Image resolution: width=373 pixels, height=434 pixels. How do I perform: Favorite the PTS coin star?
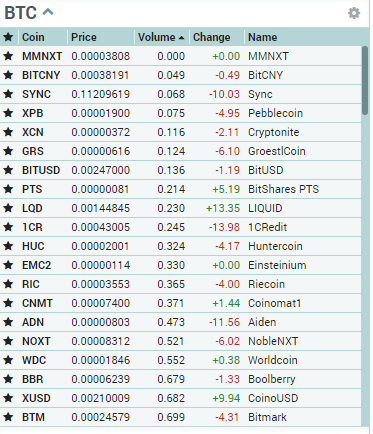click(8, 189)
